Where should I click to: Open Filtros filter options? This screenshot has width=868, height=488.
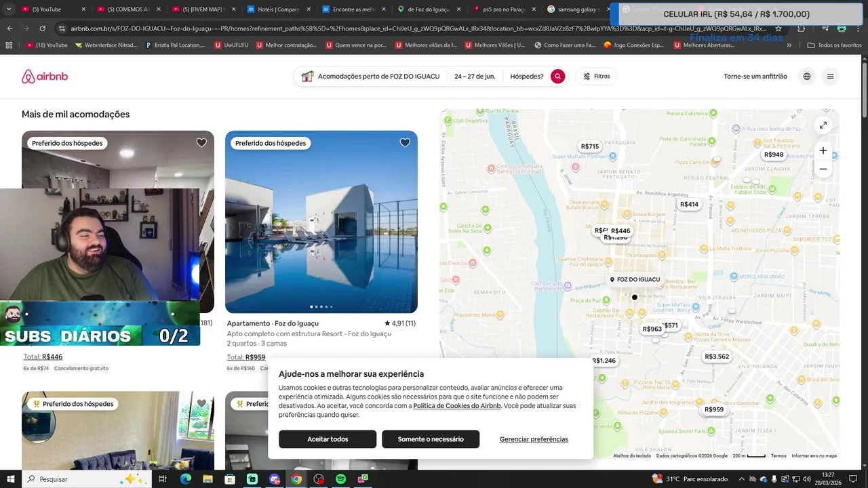coord(597,77)
